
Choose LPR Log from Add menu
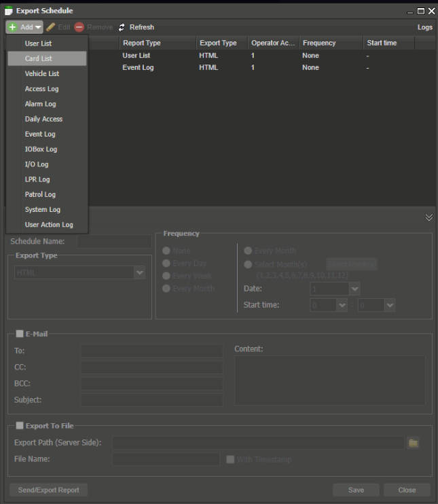tap(47, 179)
